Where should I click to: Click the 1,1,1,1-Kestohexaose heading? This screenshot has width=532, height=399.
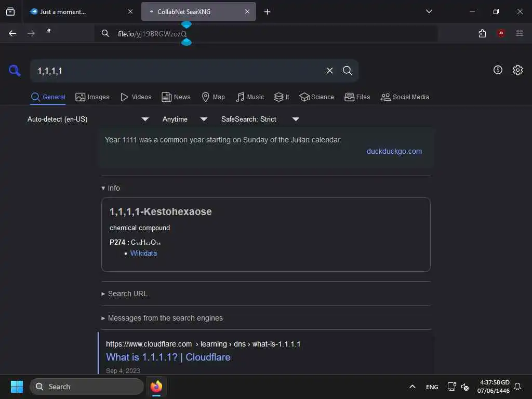161,211
